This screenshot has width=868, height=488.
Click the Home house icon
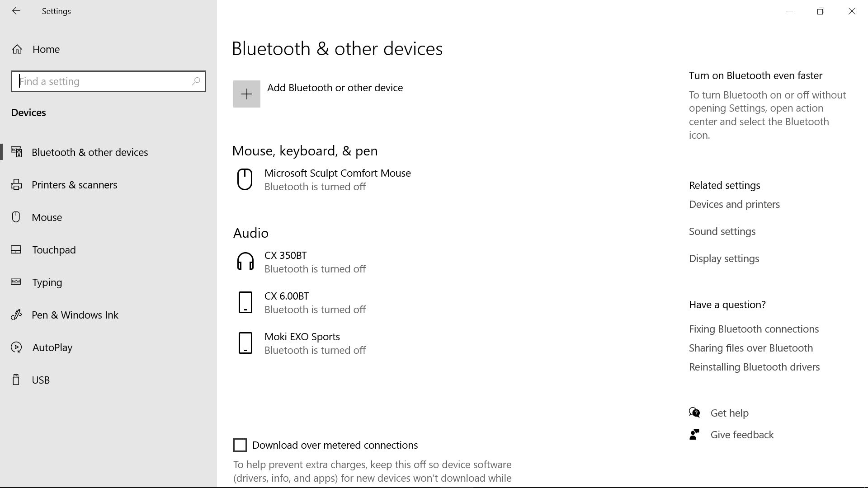pyautogui.click(x=17, y=49)
